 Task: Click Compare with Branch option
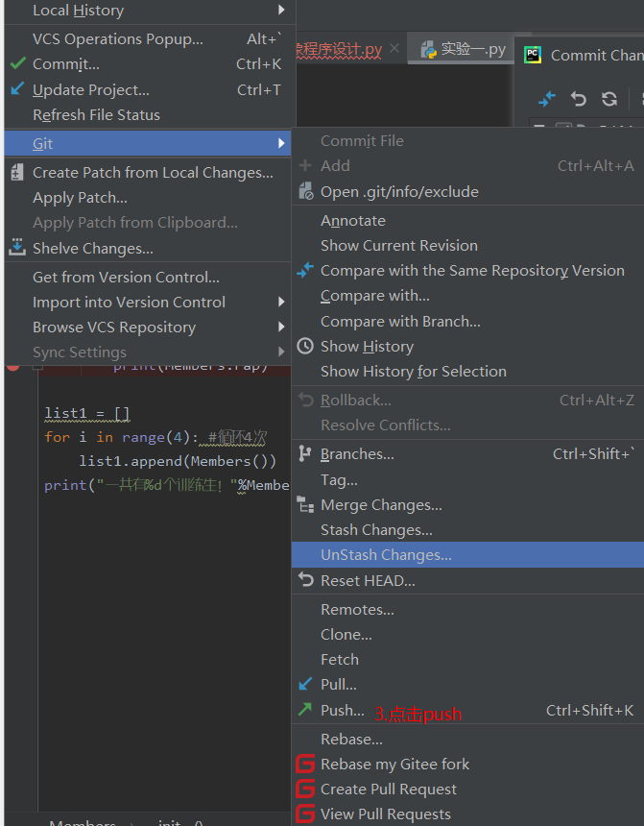coord(400,321)
